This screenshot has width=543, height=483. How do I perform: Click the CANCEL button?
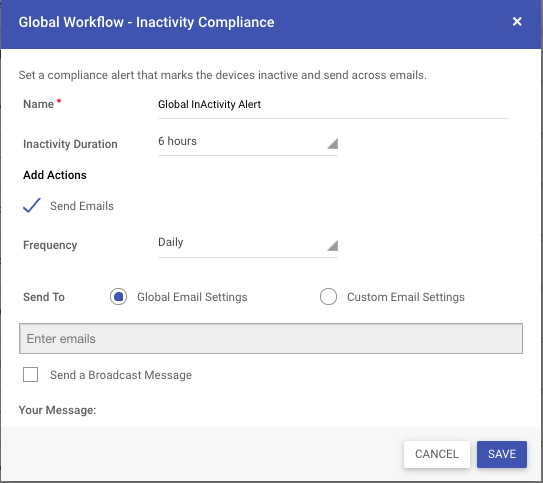coord(437,454)
